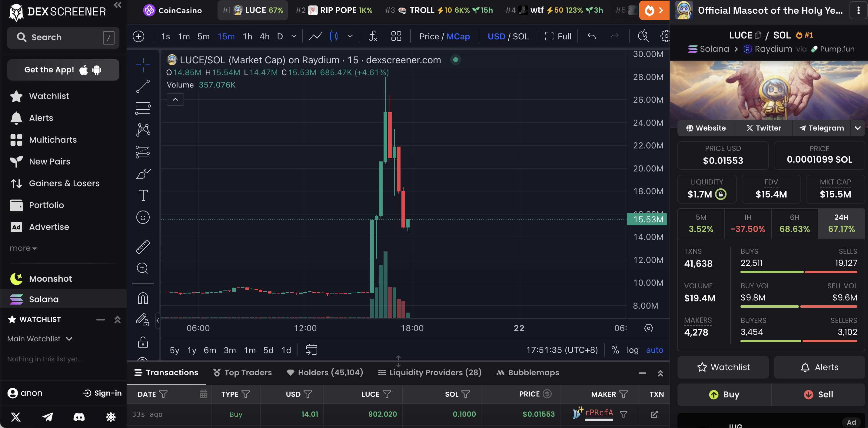Toggle percent scale on the chart
The image size is (868, 428).
(615, 350)
